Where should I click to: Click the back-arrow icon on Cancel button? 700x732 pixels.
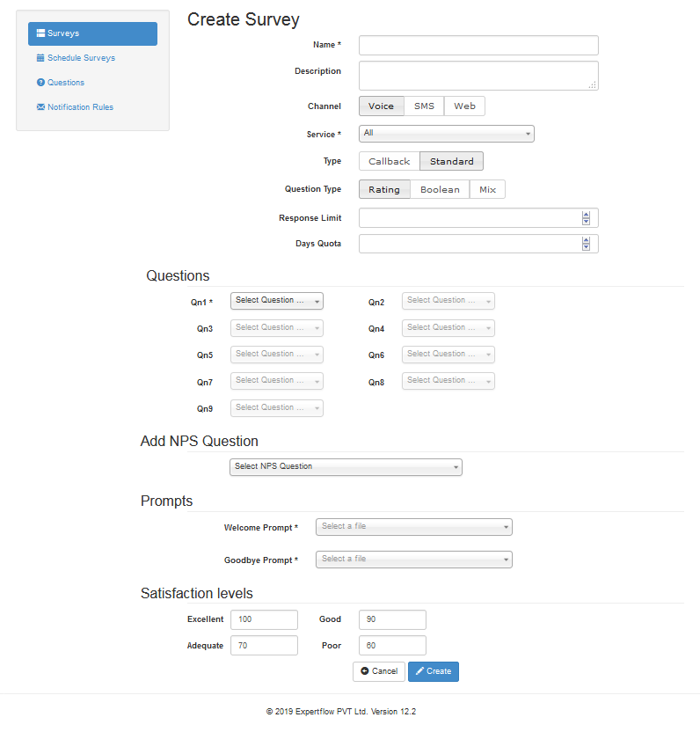pyautogui.click(x=365, y=670)
